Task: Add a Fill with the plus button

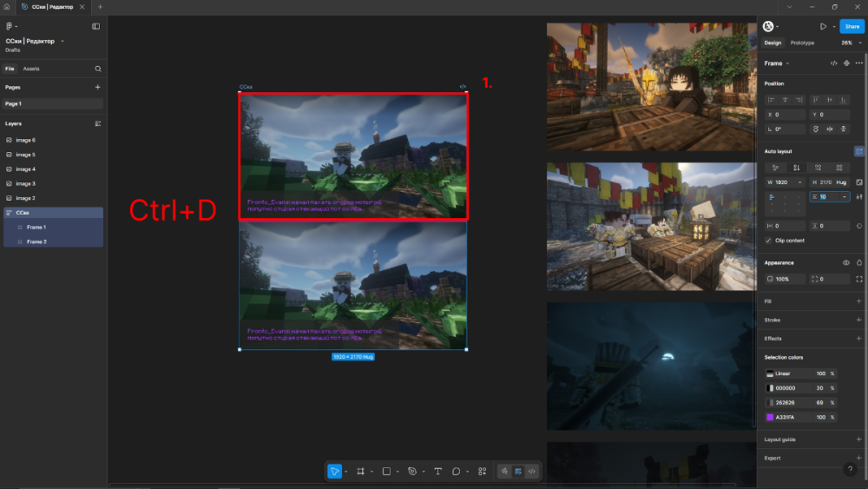Action: tap(858, 301)
